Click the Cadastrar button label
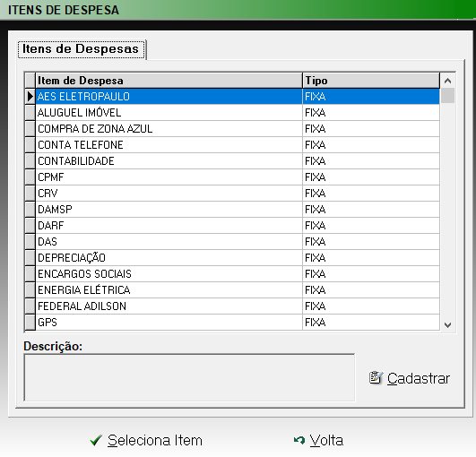This screenshot has height=457, width=476. coord(419,378)
